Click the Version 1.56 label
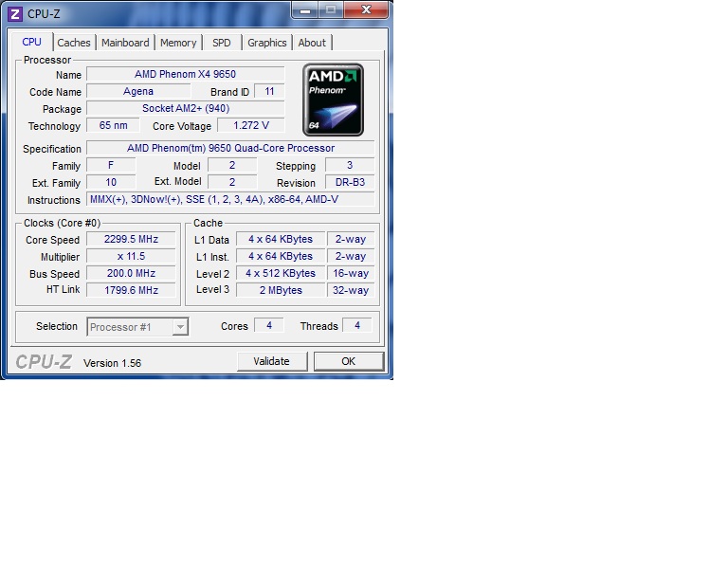The image size is (728, 582). click(113, 363)
